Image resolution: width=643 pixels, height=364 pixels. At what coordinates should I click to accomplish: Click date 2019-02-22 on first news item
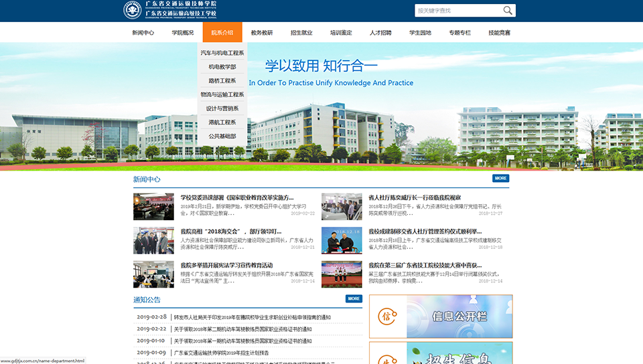[x=303, y=213]
